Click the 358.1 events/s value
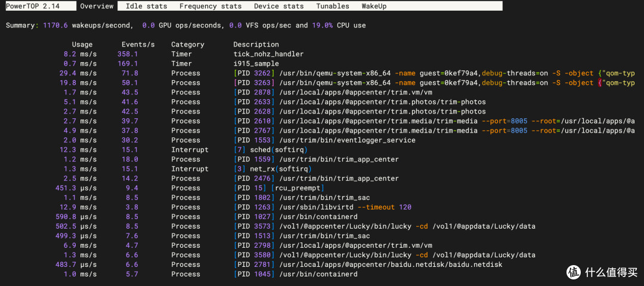Screen dimensions: 644x286 (x=128, y=54)
